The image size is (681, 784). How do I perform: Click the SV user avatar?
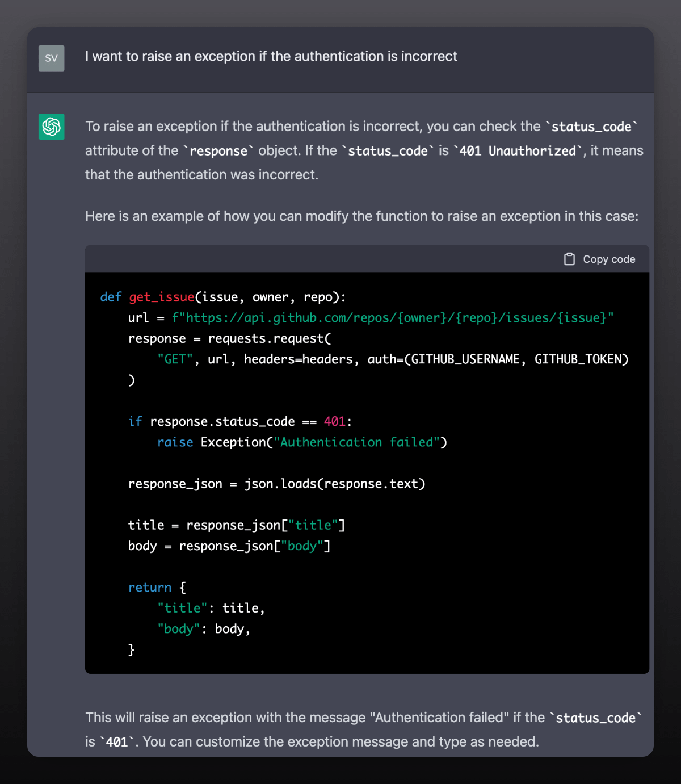(x=51, y=58)
